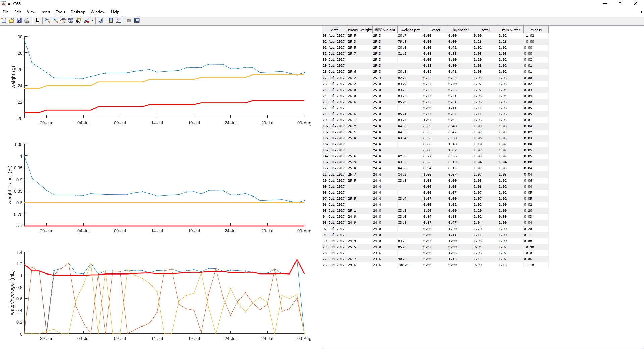Activate the Zoom In tool

[x=47, y=20]
